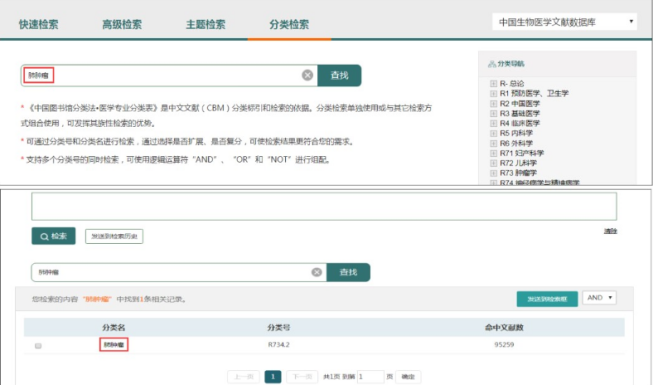The width and height of the screenshot is (654, 385).
Task: Click the hit count 95259
Action: [x=504, y=345]
